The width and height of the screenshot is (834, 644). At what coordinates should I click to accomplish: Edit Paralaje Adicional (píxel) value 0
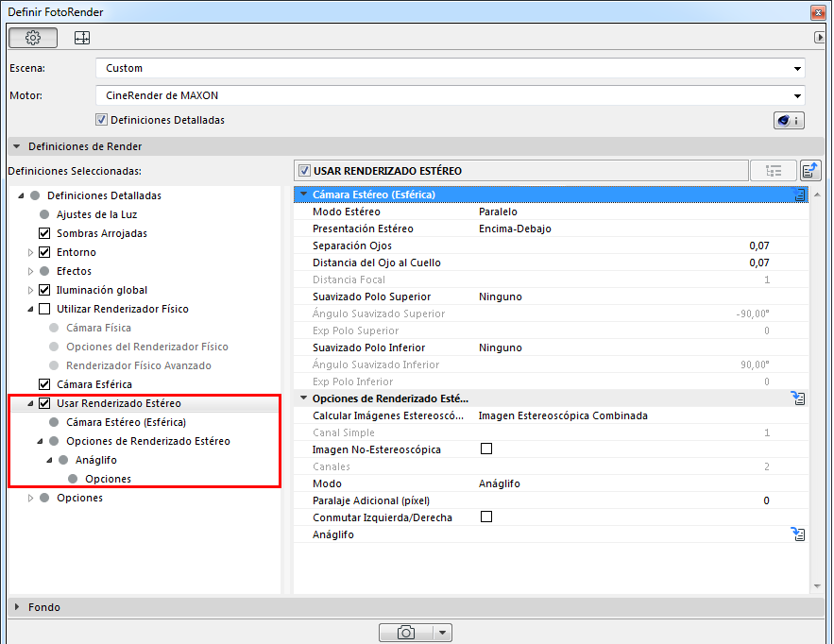click(x=766, y=500)
